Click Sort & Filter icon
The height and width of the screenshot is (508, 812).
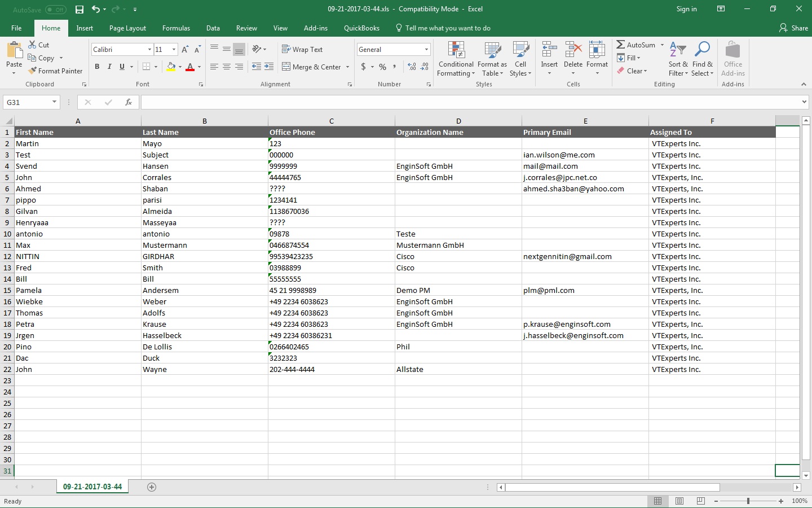click(x=678, y=50)
